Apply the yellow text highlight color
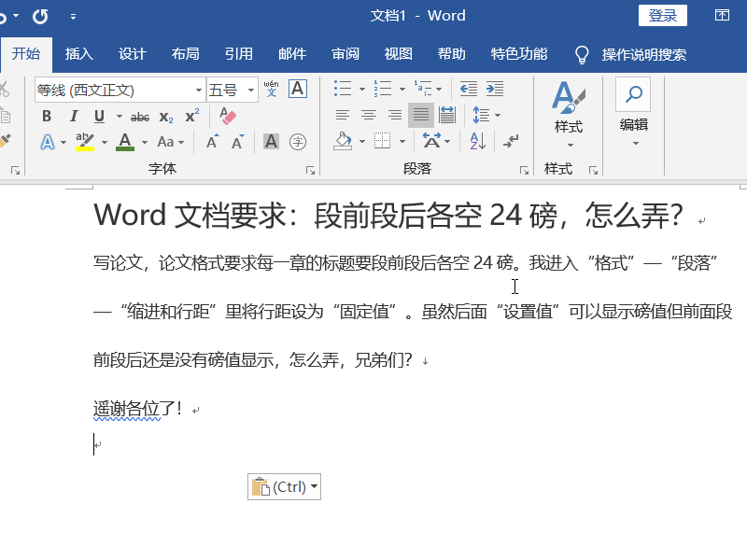747x560 pixels. (x=85, y=142)
